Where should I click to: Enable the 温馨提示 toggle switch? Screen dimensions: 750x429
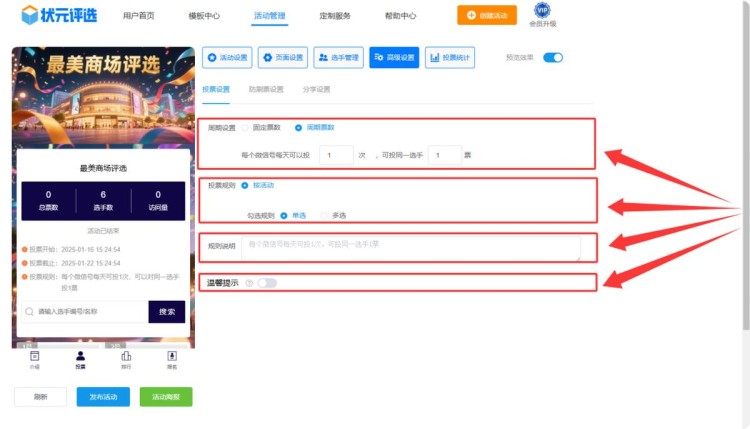267,283
